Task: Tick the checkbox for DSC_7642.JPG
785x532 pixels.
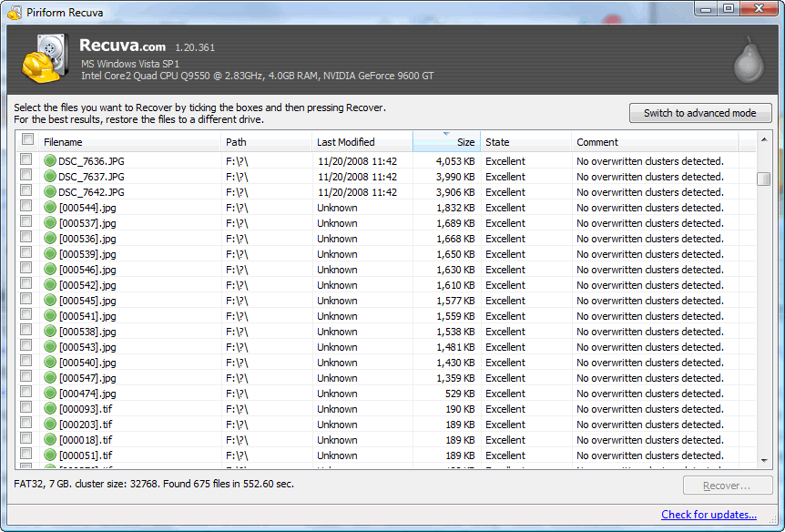Action: point(26,190)
